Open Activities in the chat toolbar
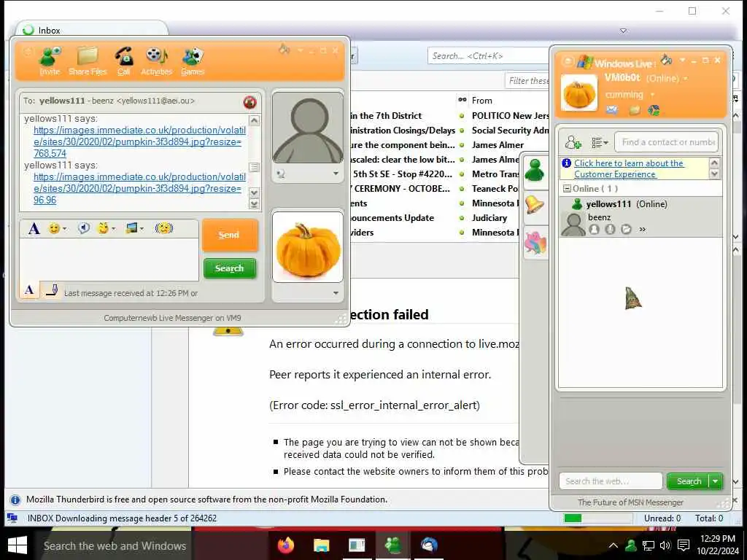Image resolution: width=747 pixels, height=560 pixels. (x=156, y=61)
